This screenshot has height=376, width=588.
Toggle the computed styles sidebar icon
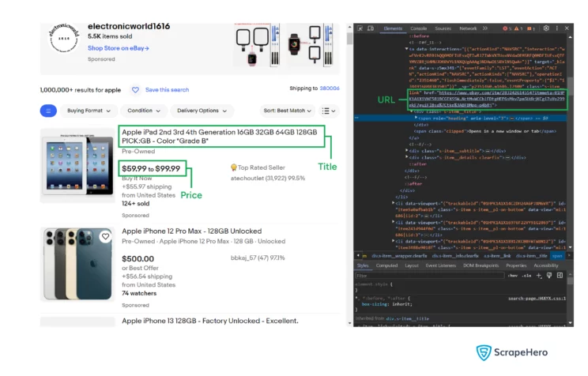point(560,276)
